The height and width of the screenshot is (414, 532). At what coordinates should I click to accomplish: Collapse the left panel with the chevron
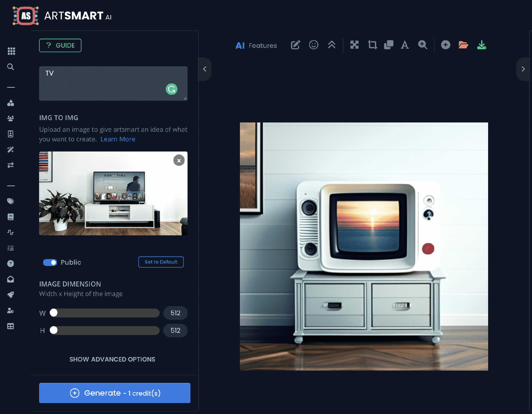(205, 69)
